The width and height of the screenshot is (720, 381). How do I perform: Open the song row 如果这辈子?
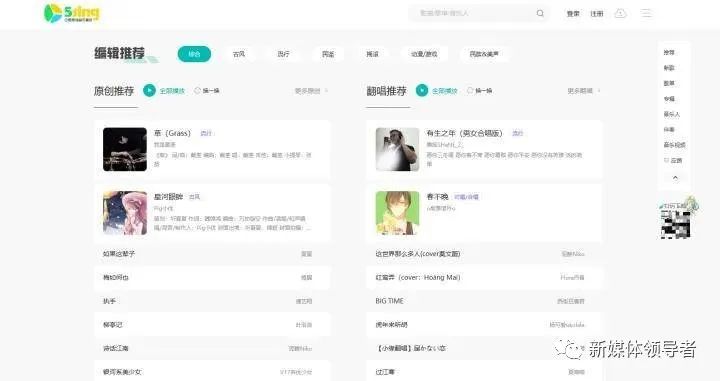point(212,254)
